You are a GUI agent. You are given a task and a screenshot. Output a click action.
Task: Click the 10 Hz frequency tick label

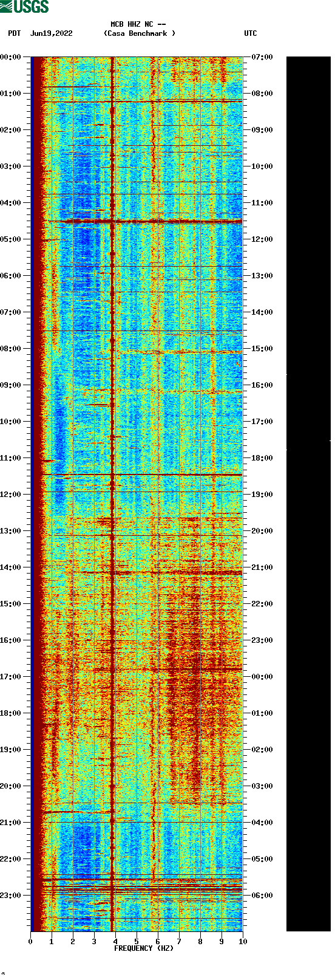point(243,942)
